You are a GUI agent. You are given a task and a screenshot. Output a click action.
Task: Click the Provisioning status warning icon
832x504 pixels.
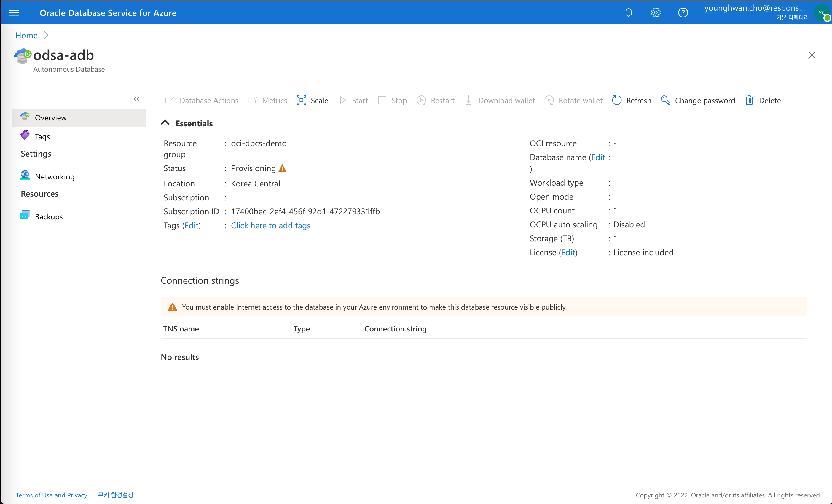click(282, 168)
